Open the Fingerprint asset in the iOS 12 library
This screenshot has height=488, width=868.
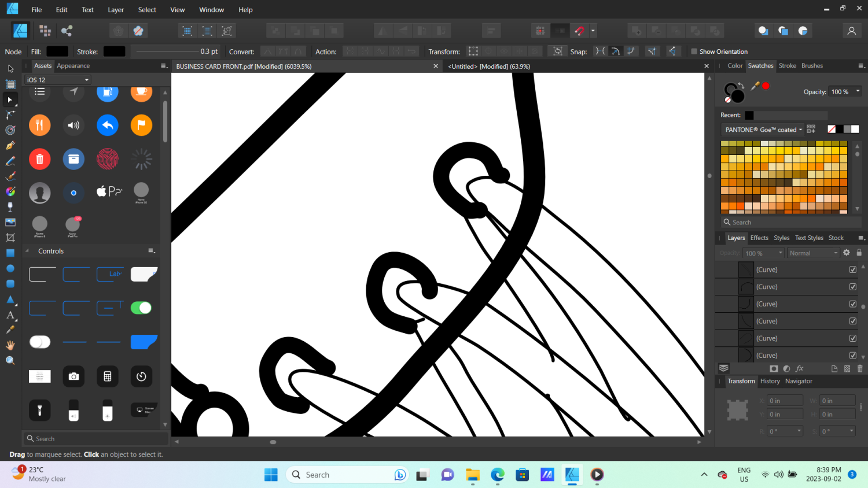pos(108,159)
